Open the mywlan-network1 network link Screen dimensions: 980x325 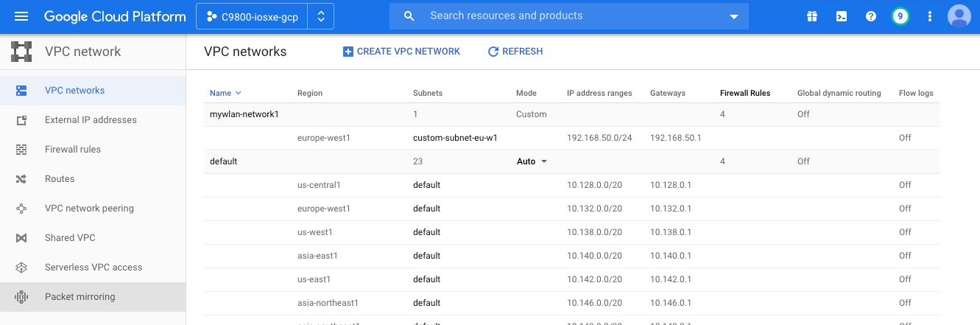244,114
